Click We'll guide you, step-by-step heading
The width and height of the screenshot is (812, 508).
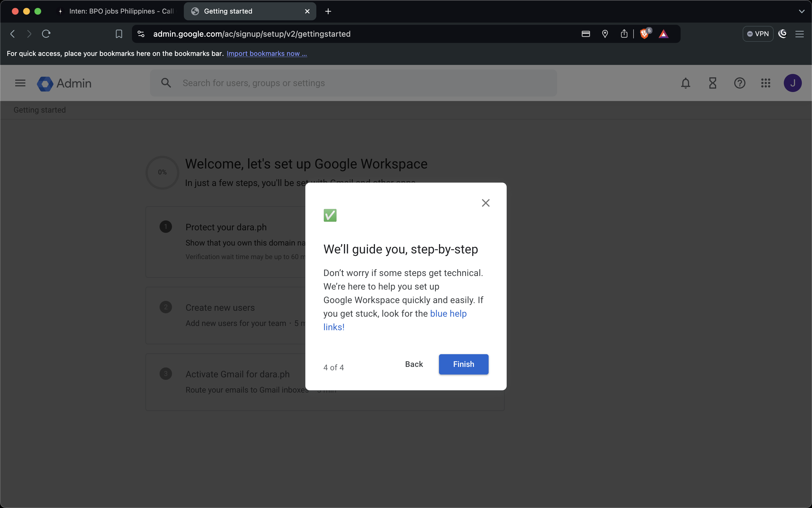click(401, 249)
